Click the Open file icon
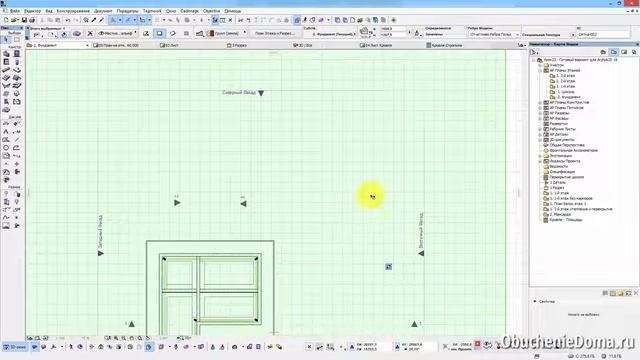The image size is (640, 360). click(x=14, y=20)
